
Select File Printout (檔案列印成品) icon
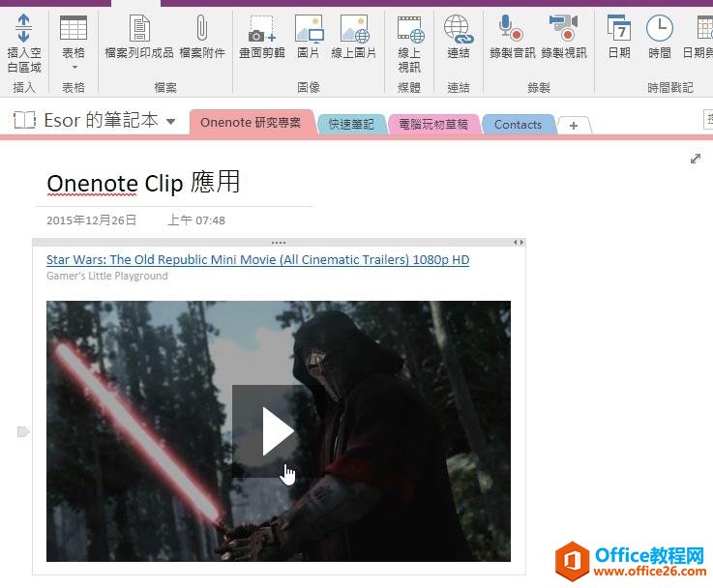(139, 38)
